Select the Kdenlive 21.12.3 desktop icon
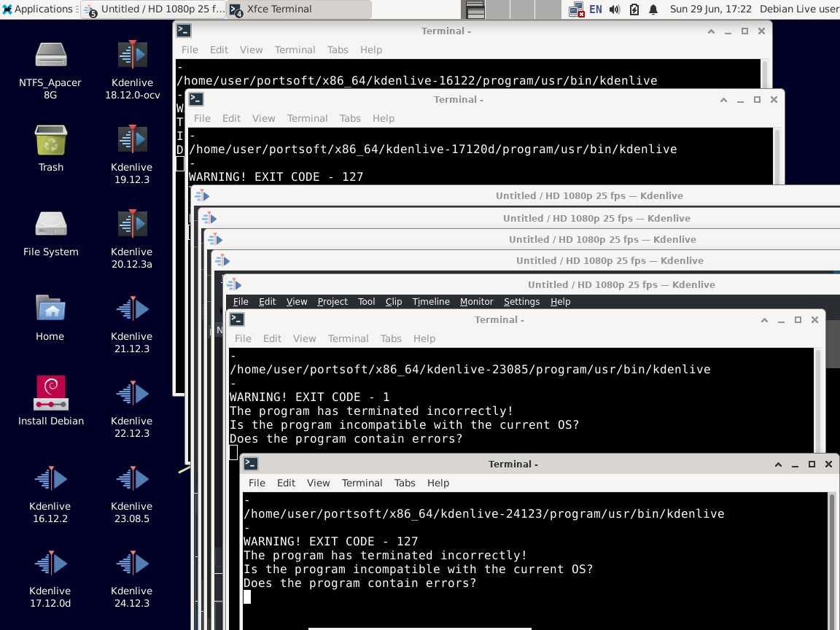840x630 pixels. pos(132,324)
